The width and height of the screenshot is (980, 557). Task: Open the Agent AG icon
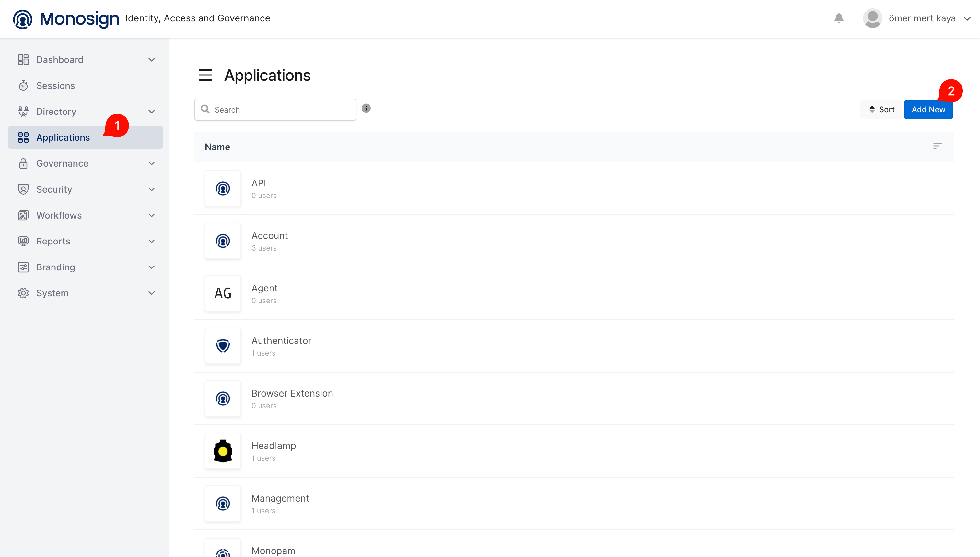223,293
